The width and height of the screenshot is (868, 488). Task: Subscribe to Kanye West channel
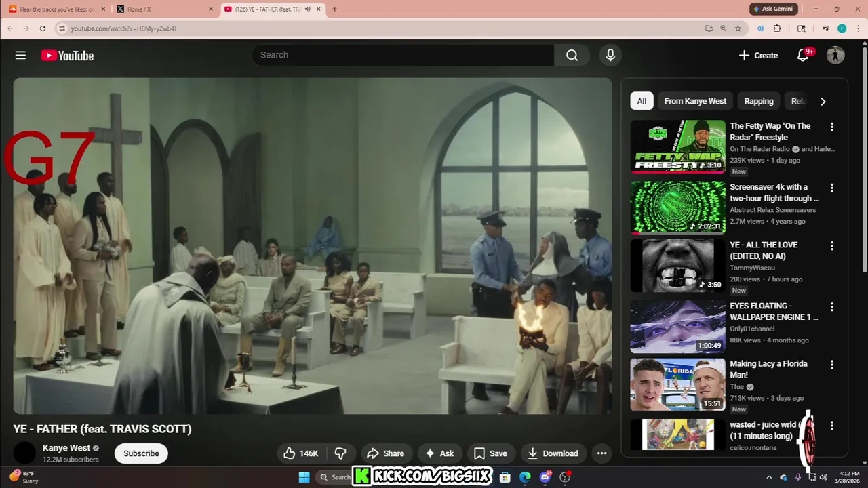pyautogui.click(x=141, y=453)
